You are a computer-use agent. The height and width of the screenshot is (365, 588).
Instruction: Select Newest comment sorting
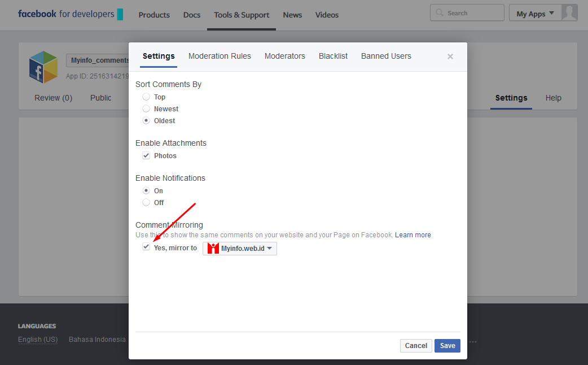(146, 109)
